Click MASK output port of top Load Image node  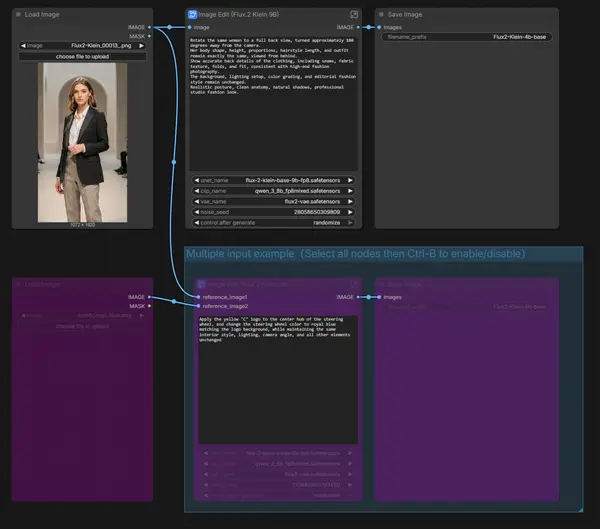pyautogui.click(x=149, y=36)
